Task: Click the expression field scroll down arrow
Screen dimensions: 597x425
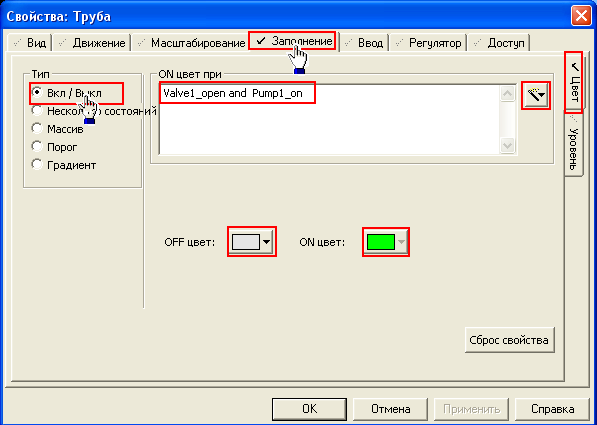Action: tap(508, 145)
